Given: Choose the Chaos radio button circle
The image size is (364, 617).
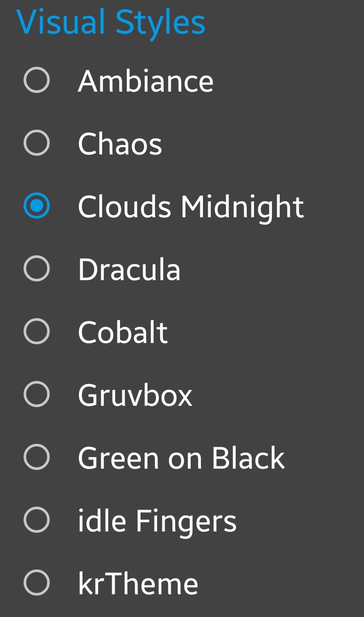Looking at the screenshot, I should 37,143.
